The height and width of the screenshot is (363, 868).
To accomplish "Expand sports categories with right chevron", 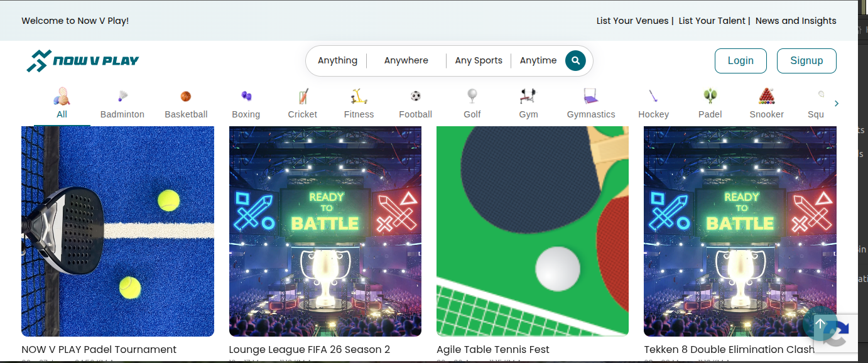I will point(837,104).
